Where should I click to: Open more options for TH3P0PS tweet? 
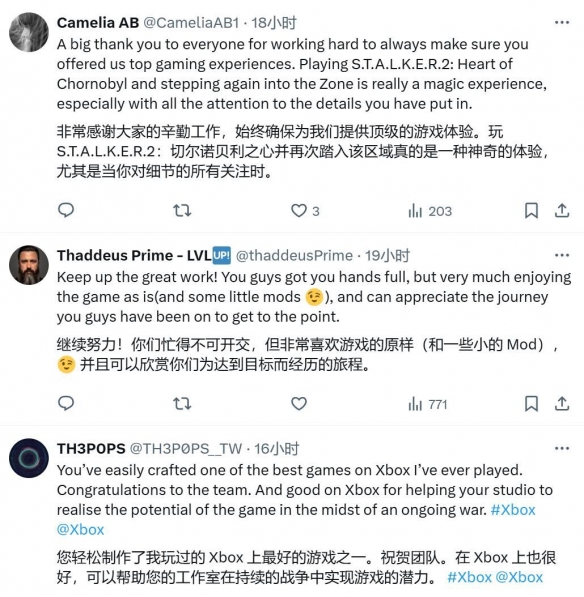(x=562, y=449)
